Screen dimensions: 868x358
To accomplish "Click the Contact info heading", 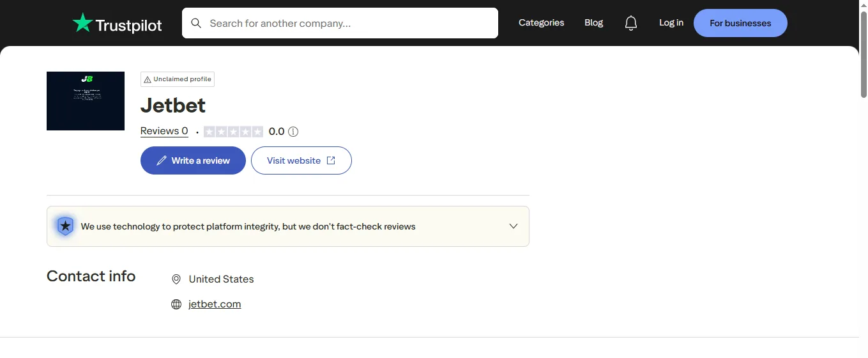I will tap(91, 276).
